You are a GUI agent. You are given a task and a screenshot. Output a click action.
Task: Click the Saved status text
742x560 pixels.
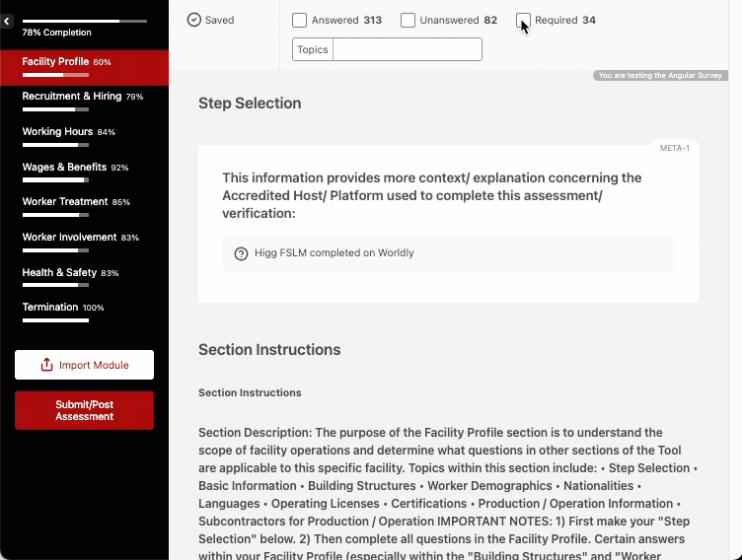[x=220, y=21]
